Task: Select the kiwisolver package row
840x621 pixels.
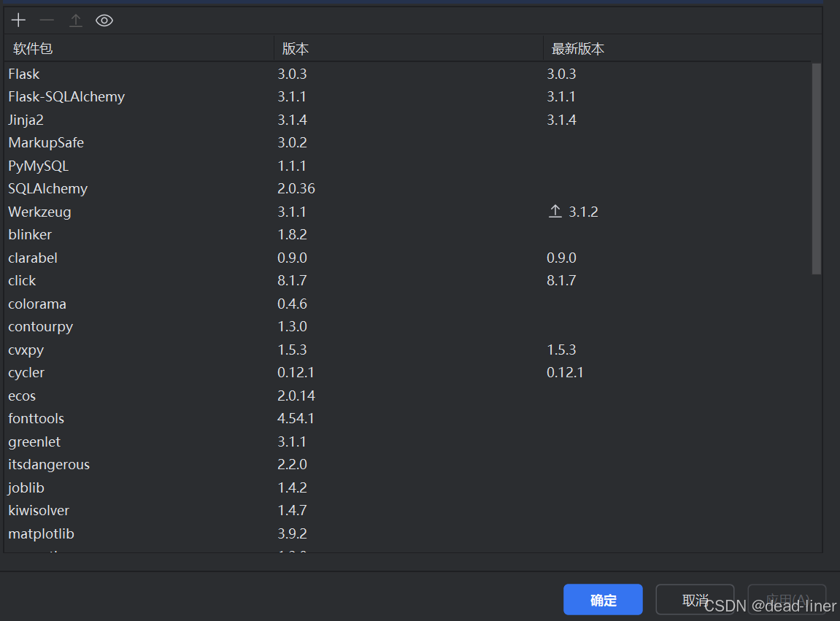Action: [408, 511]
